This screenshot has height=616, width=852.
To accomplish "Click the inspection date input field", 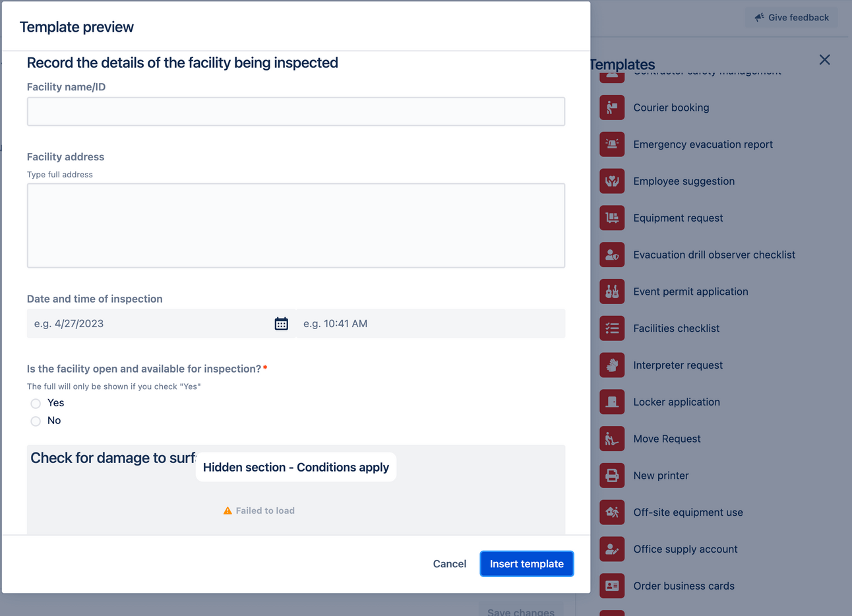I will [x=150, y=324].
